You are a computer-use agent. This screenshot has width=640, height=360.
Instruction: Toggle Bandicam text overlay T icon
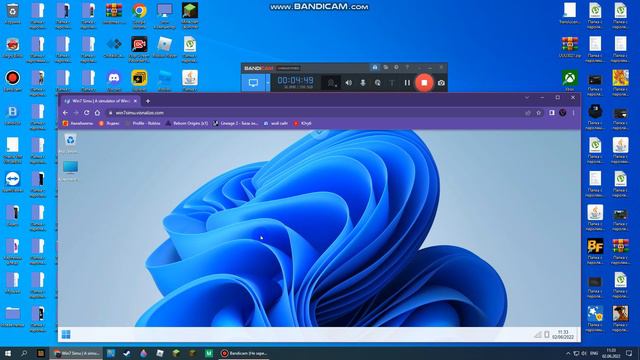392,83
